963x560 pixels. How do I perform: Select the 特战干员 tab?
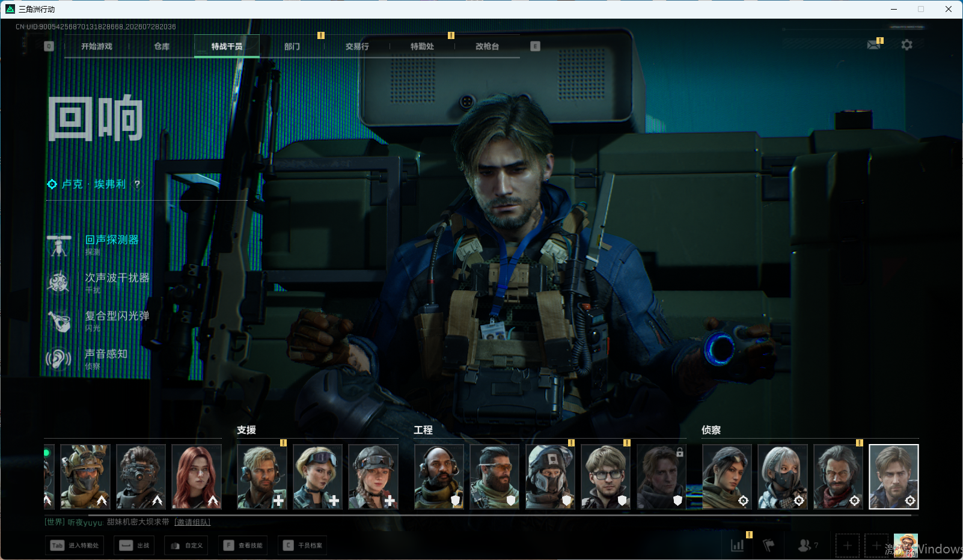(x=227, y=46)
